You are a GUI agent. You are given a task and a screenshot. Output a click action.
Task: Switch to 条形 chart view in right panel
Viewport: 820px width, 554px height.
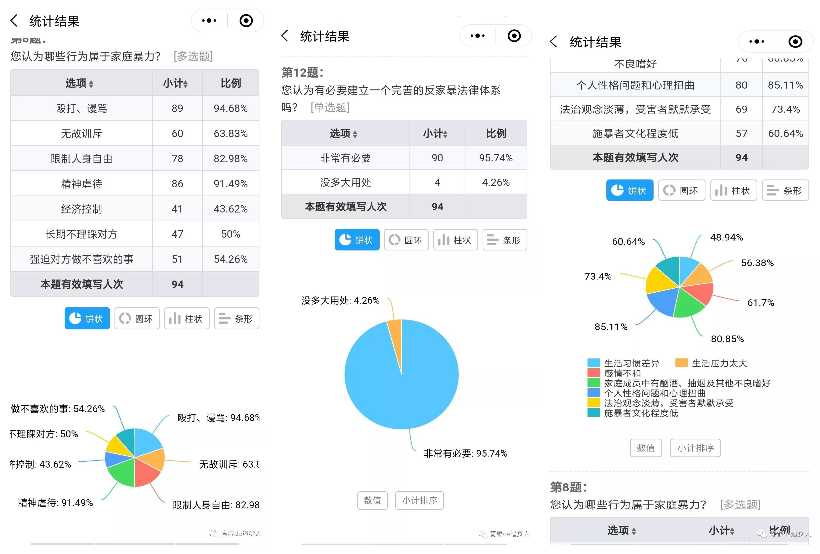786,190
